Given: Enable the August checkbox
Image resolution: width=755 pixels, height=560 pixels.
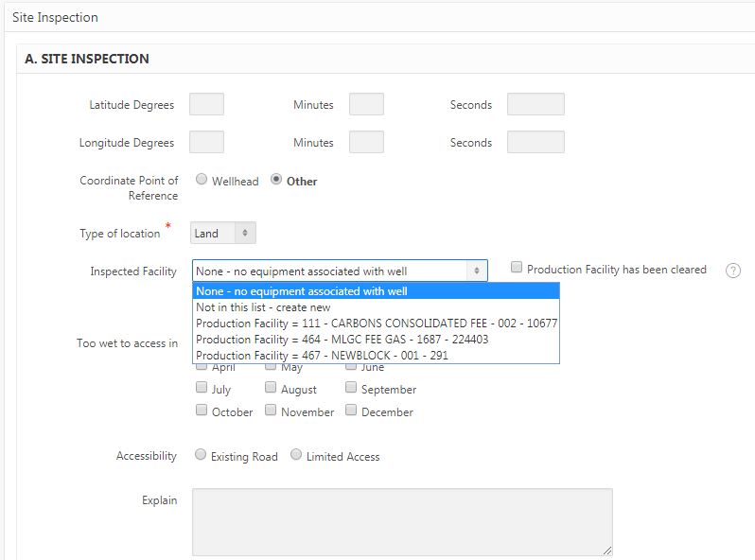Looking at the screenshot, I should 271,388.
